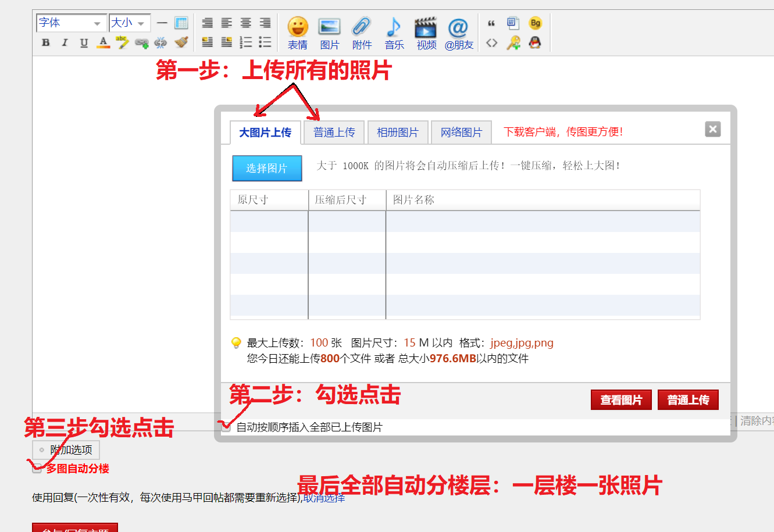Viewport: 774px width, 532px height.
Task: Click the 图片 insert image icon
Action: click(329, 33)
